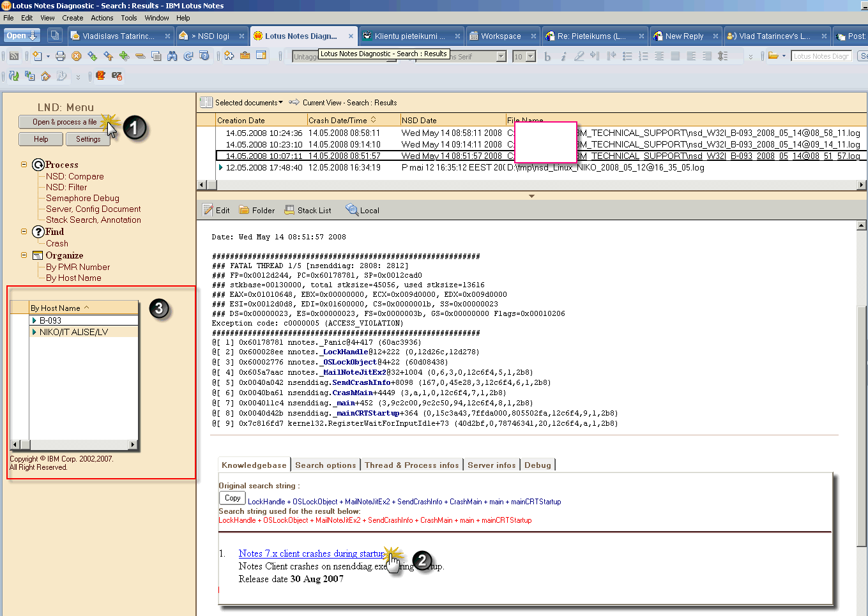Toggle bold text formatting
This screenshot has width=868, height=616.
pyautogui.click(x=547, y=56)
